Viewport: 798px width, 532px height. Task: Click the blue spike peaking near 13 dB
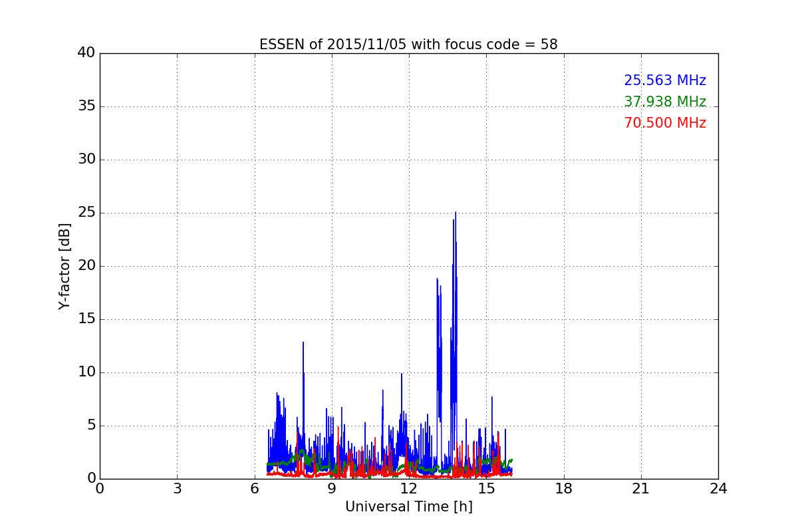303,344
